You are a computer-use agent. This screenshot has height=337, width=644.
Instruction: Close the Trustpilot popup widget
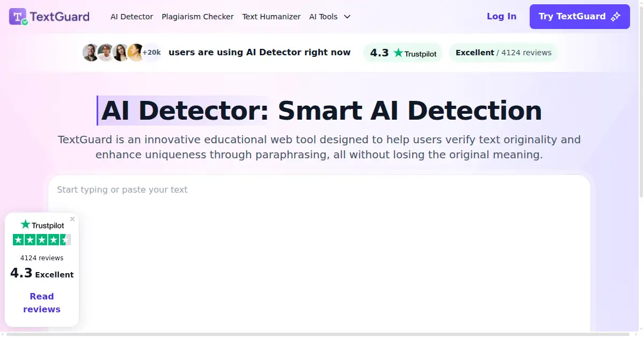coord(72,219)
